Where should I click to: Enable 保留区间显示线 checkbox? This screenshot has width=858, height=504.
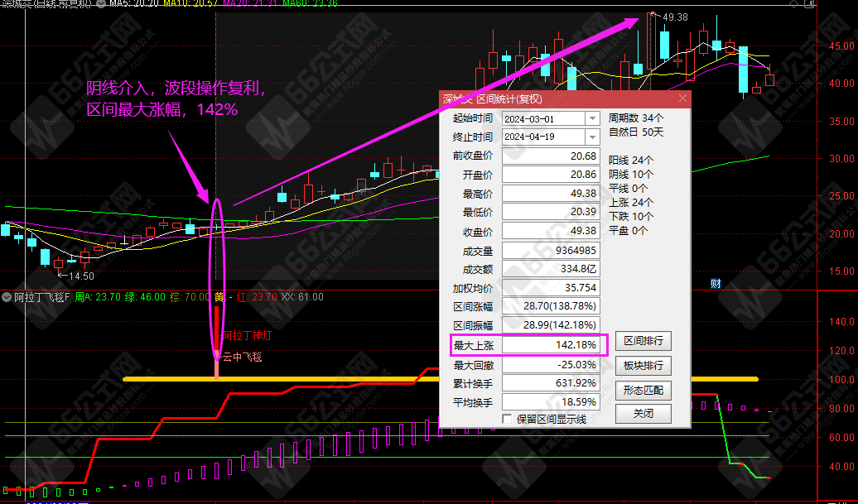(x=507, y=420)
